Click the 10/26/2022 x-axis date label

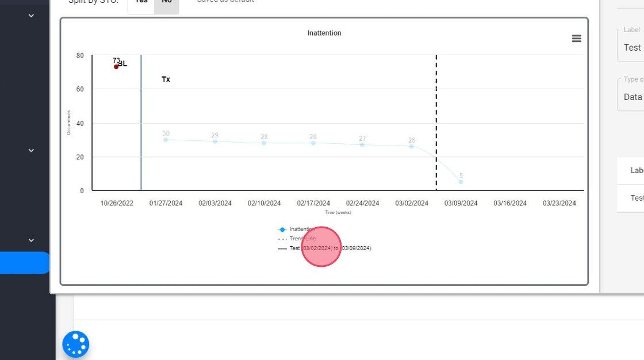[117, 203]
